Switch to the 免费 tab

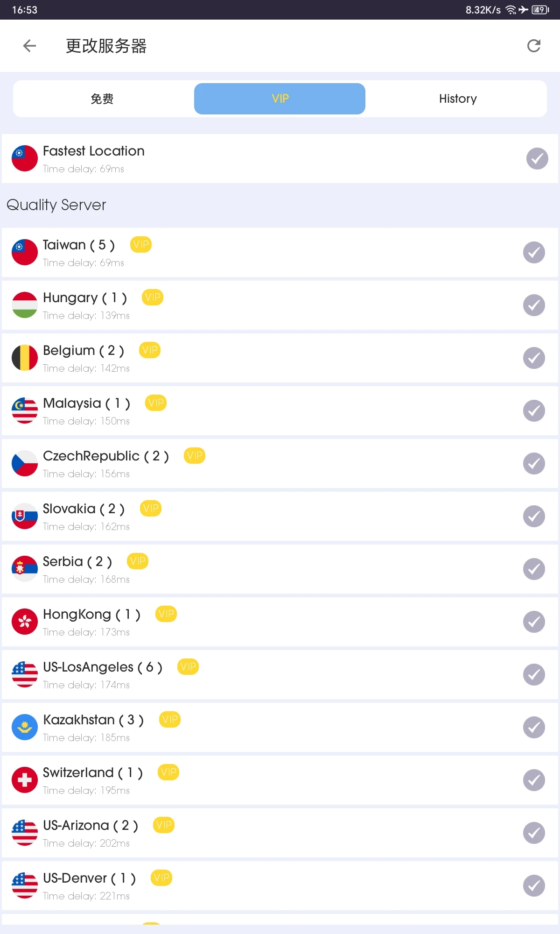tap(102, 99)
